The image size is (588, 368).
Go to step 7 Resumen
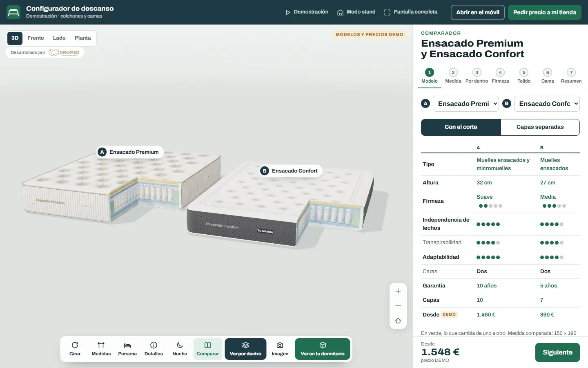pos(571,76)
